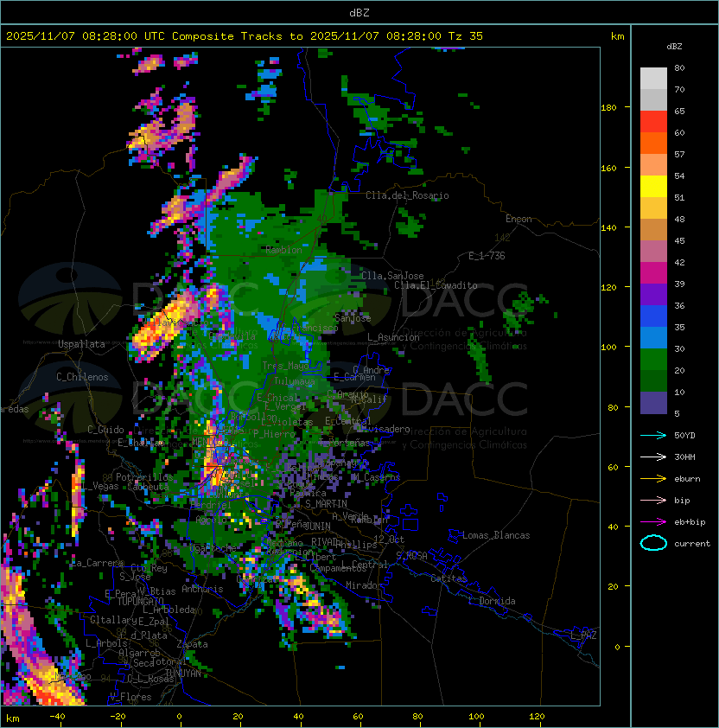Click the Zapata map label
Viewport: 719px width, 728px height.
192,644
